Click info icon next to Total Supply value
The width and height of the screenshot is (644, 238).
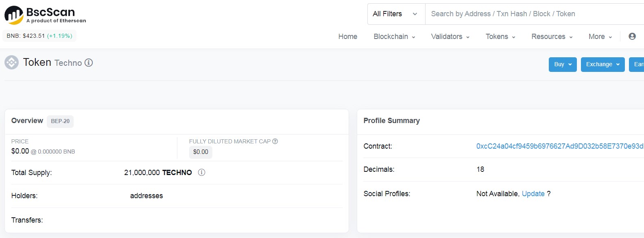pyautogui.click(x=201, y=172)
